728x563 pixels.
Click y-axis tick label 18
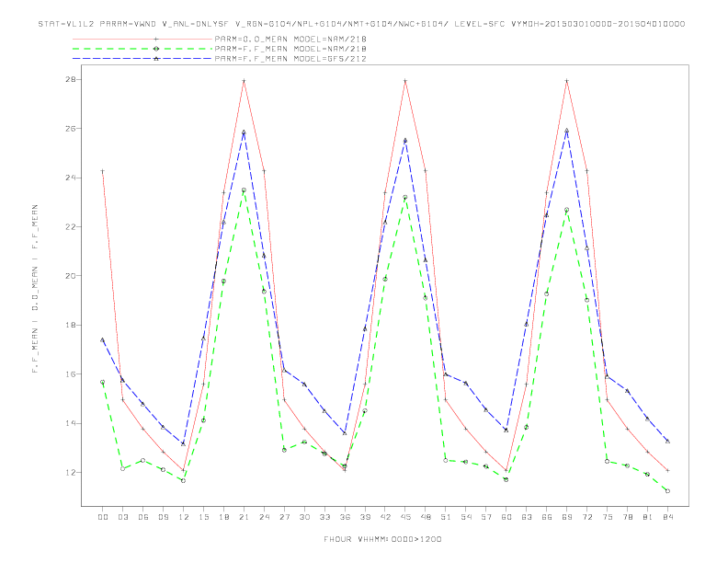pyautogui.click(x=71, y=325)
